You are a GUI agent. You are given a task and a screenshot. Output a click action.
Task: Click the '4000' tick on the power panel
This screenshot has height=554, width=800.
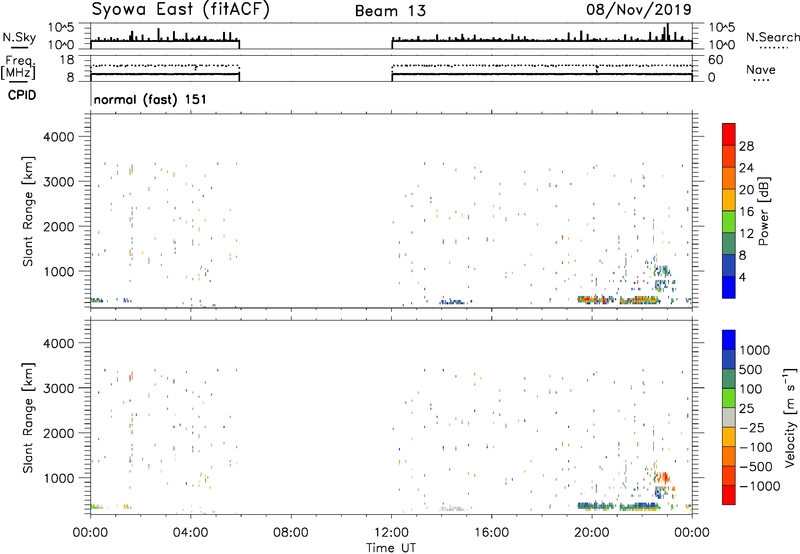59,137
